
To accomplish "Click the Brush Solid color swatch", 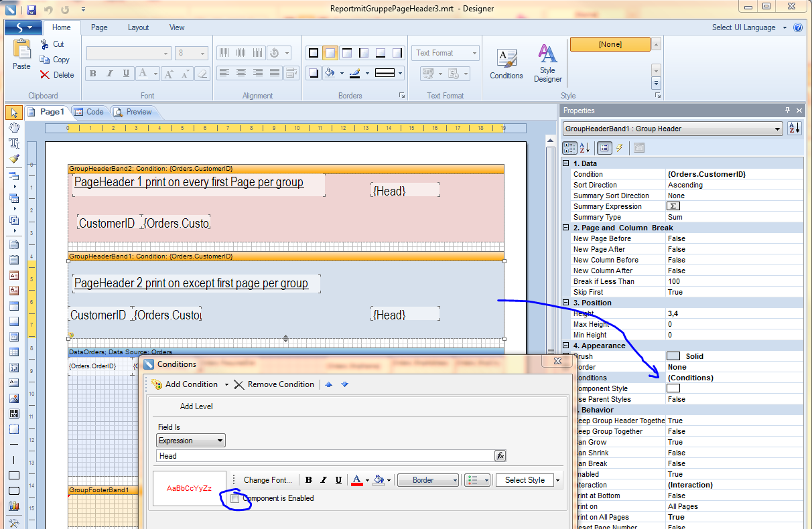I will point(674,356).
